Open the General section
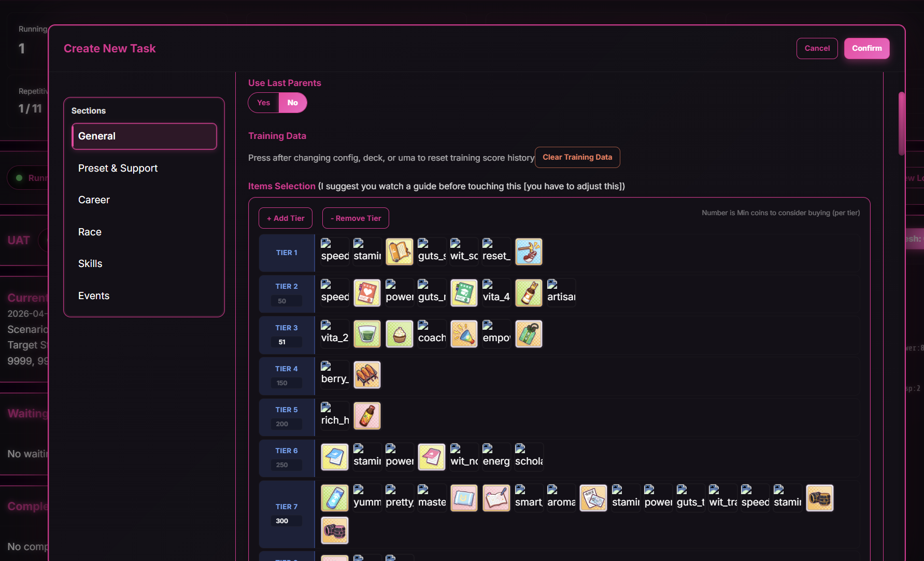Screen dimensions: 924x561 pyautogui.click(x=144, y=136)
